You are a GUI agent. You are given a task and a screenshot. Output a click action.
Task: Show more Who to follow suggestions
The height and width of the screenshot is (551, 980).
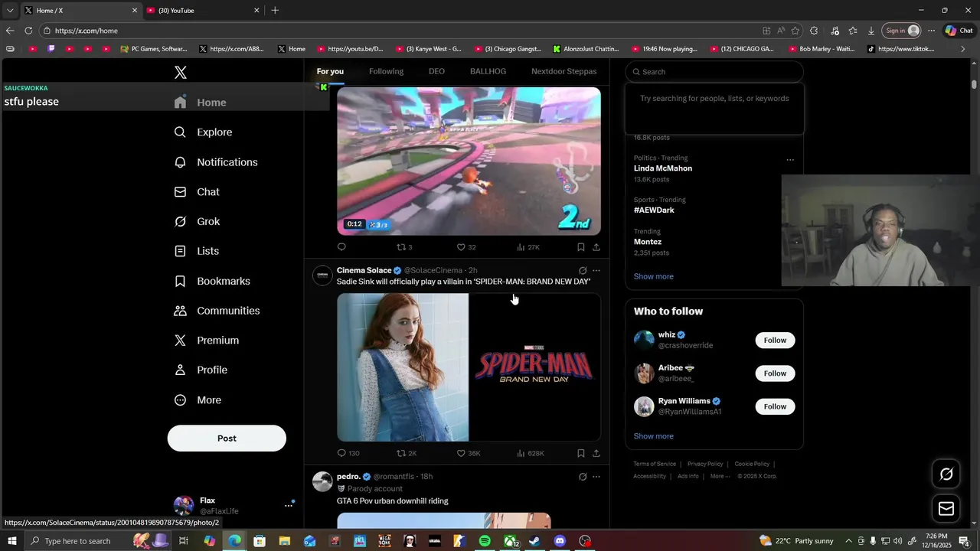(653, 436)
